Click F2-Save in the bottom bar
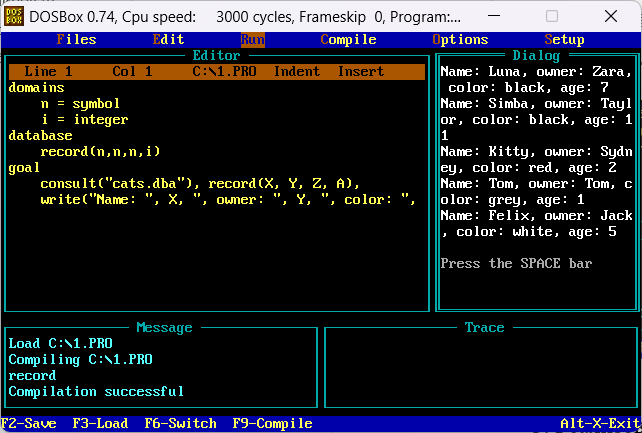This screenshot has height=433, width=642. (x=29, y=424)
